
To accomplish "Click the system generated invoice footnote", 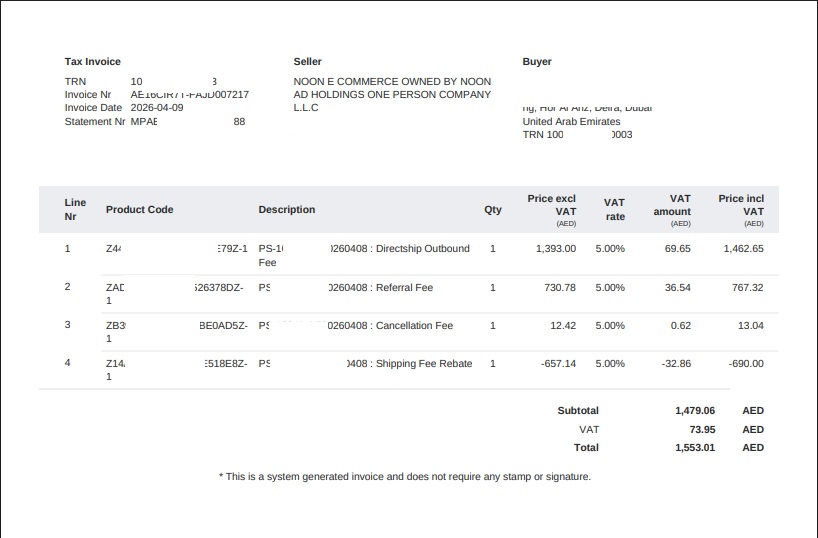I will tap(405, 476).
